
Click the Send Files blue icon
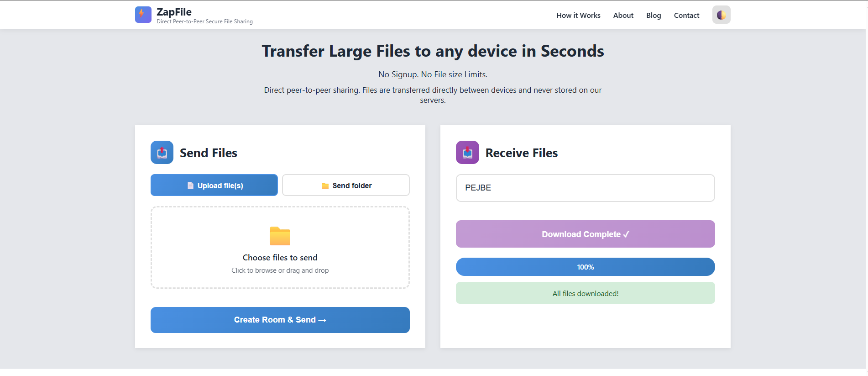click(x=162, y=153)
